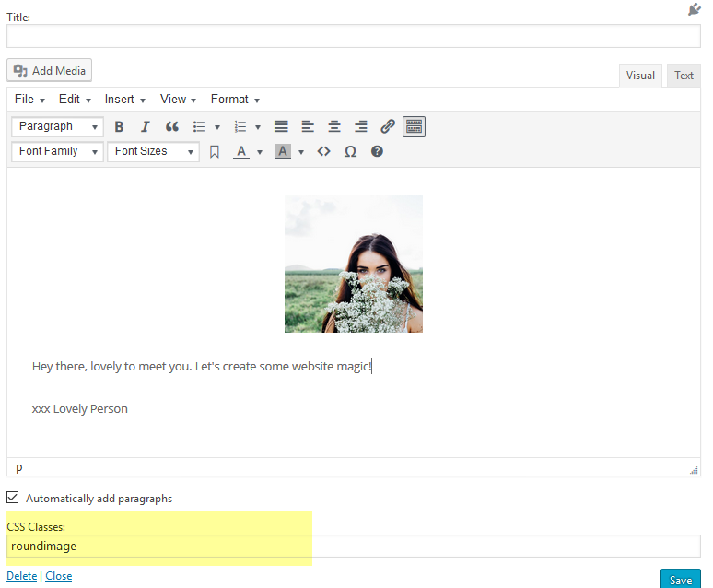Click the 'xxx Lovely Person' text line
713x588 pixels.
pos(79,408)
